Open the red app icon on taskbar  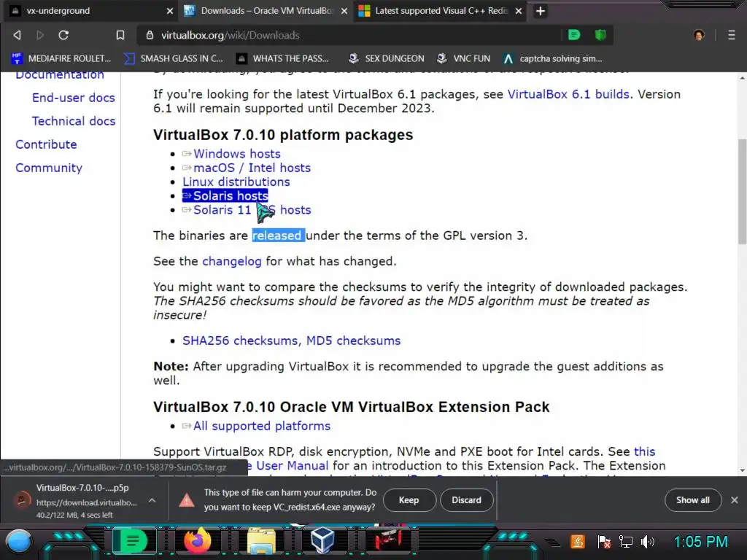tap(388, 540)
